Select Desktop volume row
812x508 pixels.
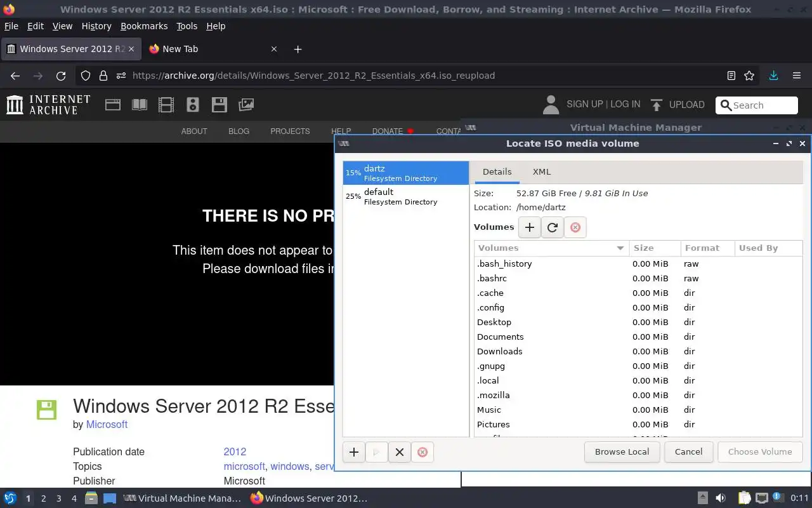point(638,323)
